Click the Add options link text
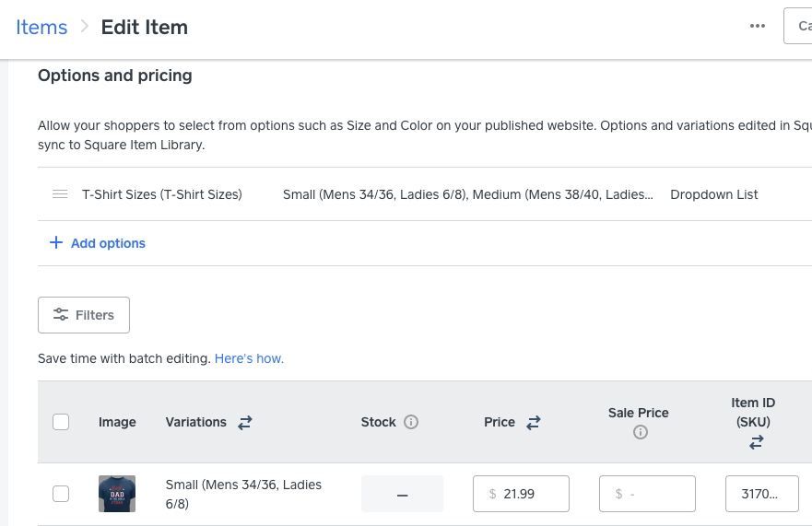The height and width of the screenshot is (526, 812). click(x=108, y=243)
